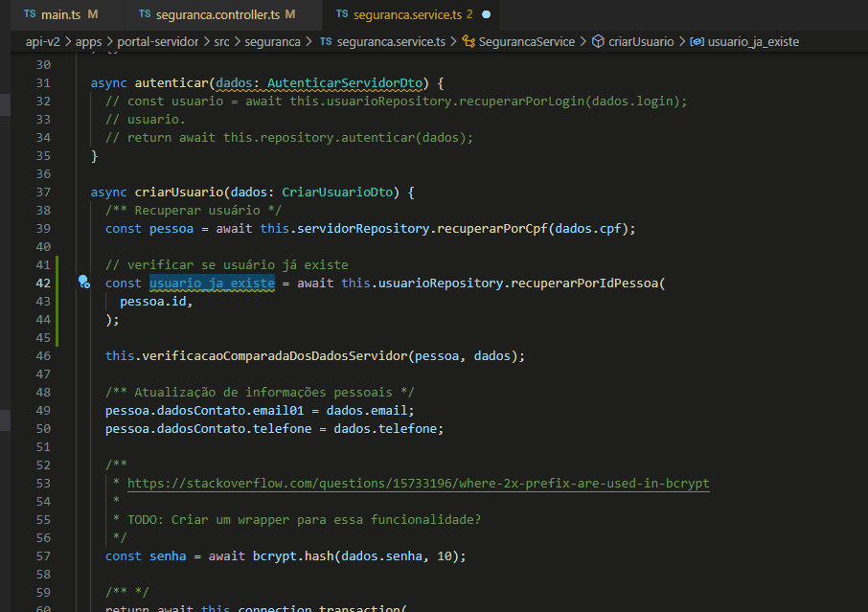Click the SegurancaService class symbol icon in breadcrumbs
868x612 pixels.
point(468,42)
